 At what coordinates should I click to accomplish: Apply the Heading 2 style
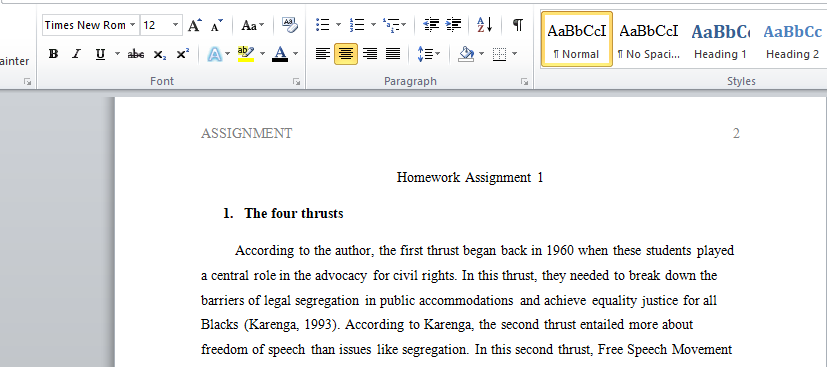click(x=792, y=39)
